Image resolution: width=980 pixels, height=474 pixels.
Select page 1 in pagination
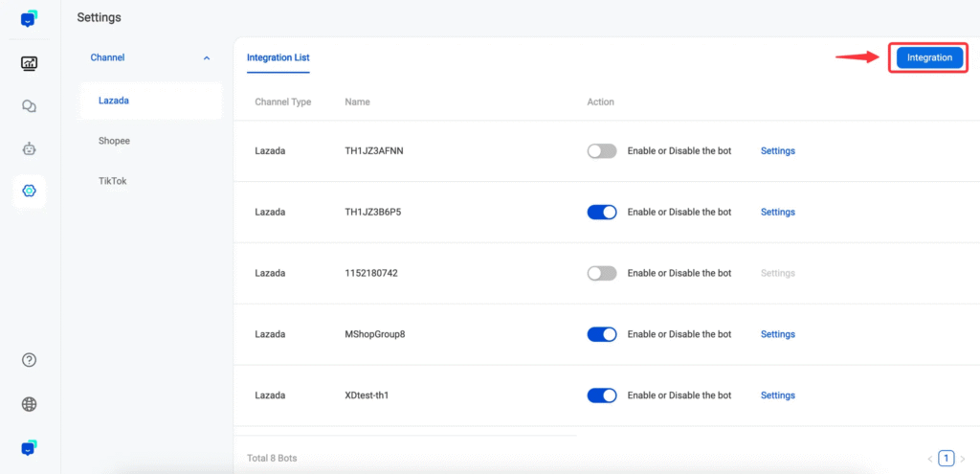click(947, 459)
